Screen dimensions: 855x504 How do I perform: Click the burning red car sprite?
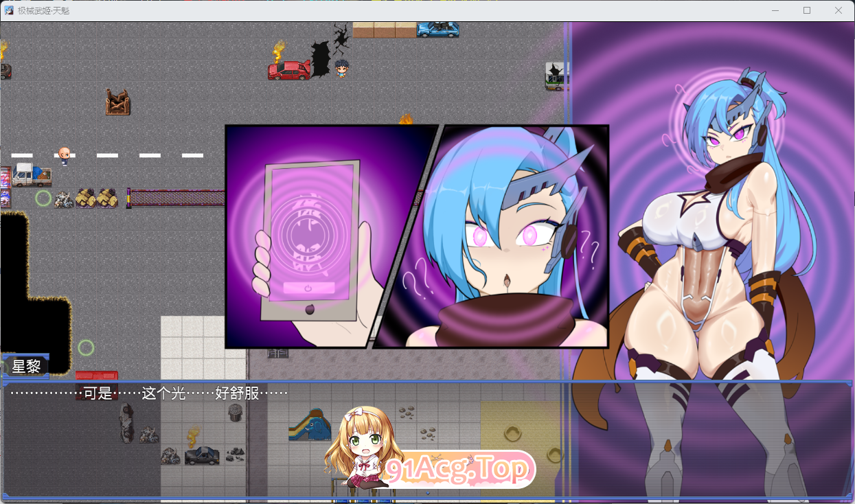289,69
